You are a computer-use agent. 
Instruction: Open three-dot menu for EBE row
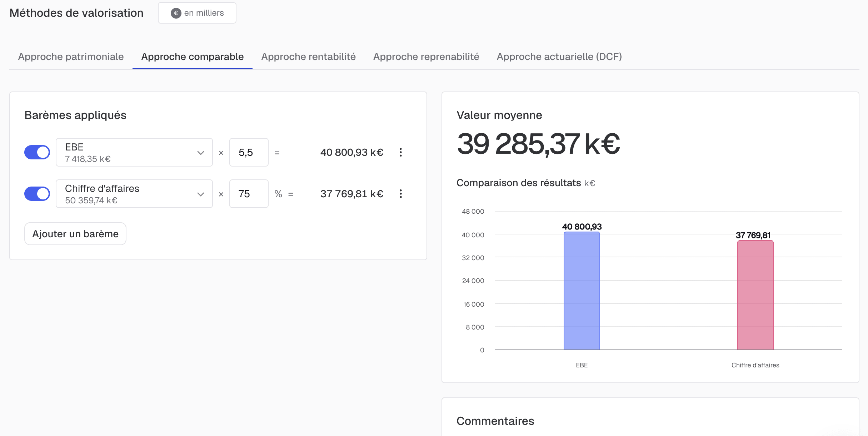tap(401, 152)
